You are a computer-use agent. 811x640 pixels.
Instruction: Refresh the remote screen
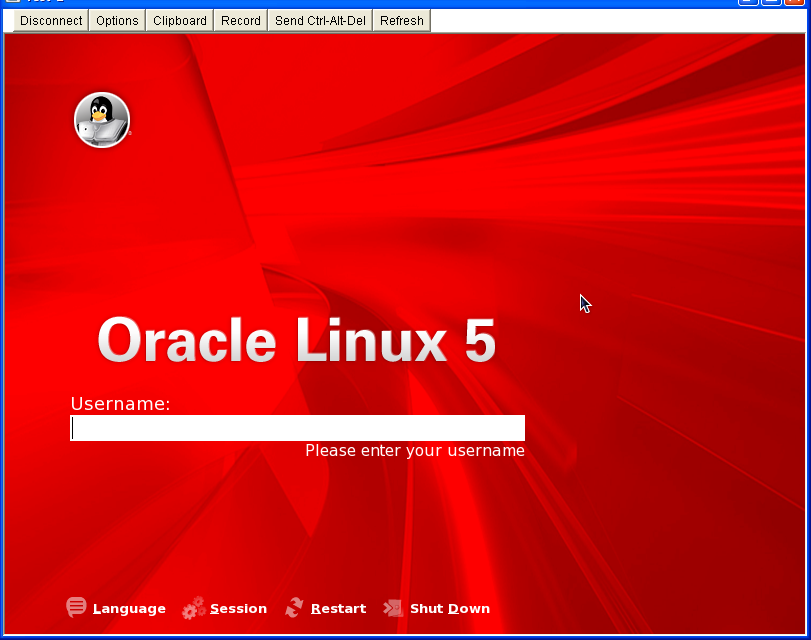tap(402, 21)
